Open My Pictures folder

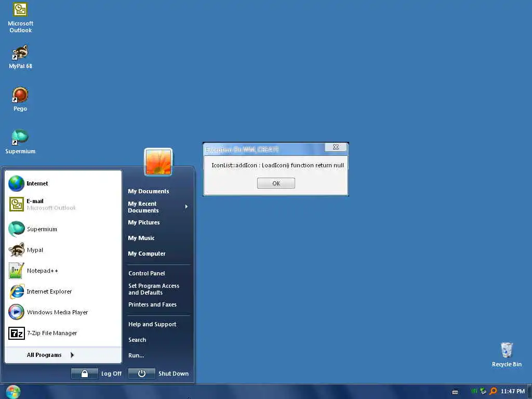pos(144,222)
